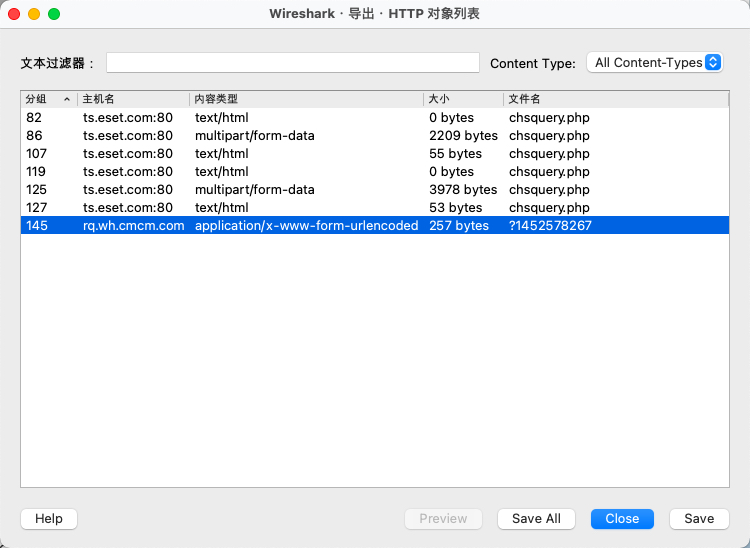Select packet 107 row with 55 bytes

(x=300, y=154)
